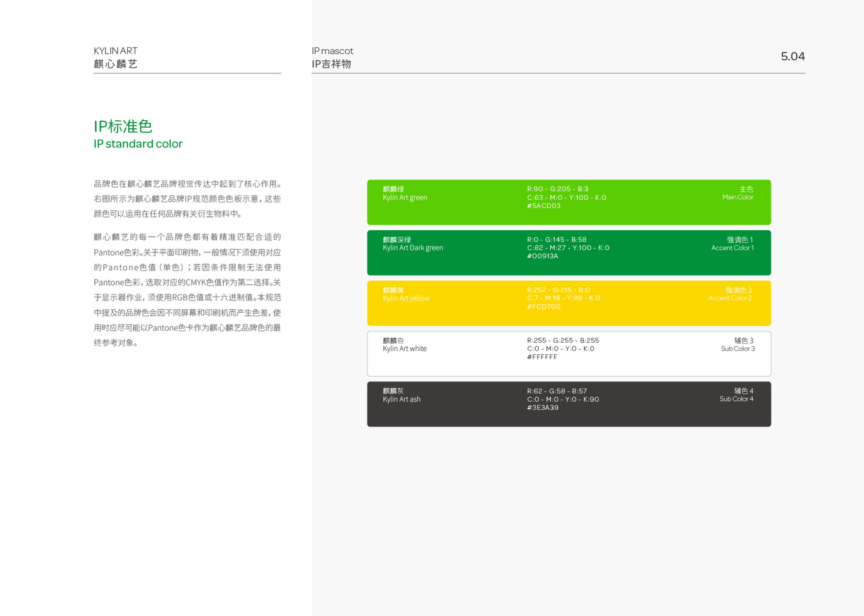Click the Kylin Art yellow color swatch

tap(569, 303)
